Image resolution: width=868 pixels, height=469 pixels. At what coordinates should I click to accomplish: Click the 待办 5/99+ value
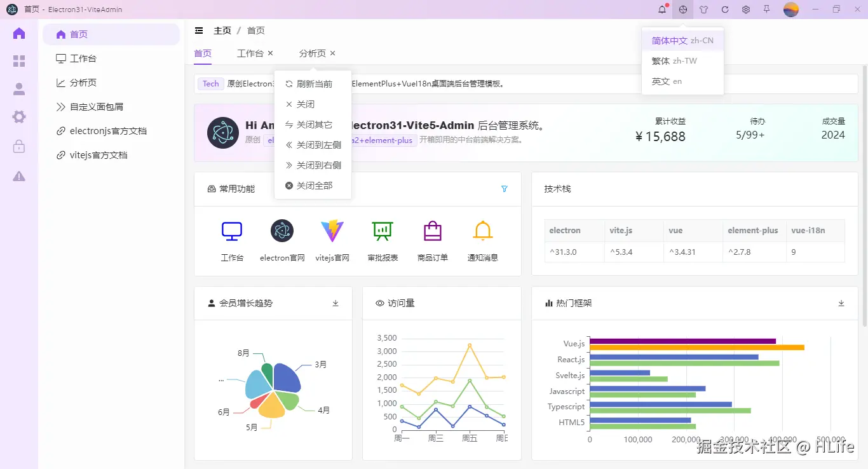click(750, 135)
